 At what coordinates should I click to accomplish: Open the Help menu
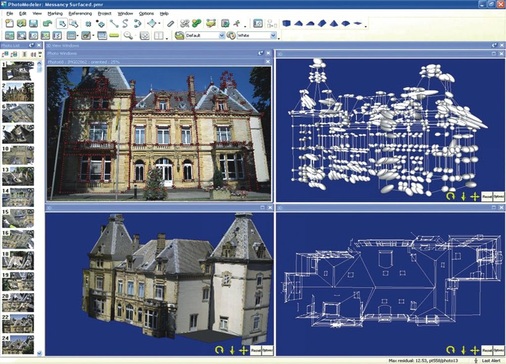[x=164, y=13]
